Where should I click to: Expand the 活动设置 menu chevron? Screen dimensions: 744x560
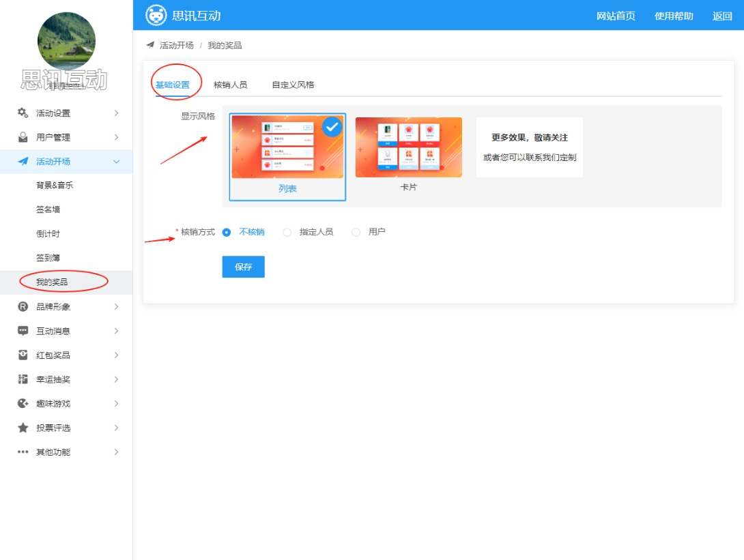(116, 113)
